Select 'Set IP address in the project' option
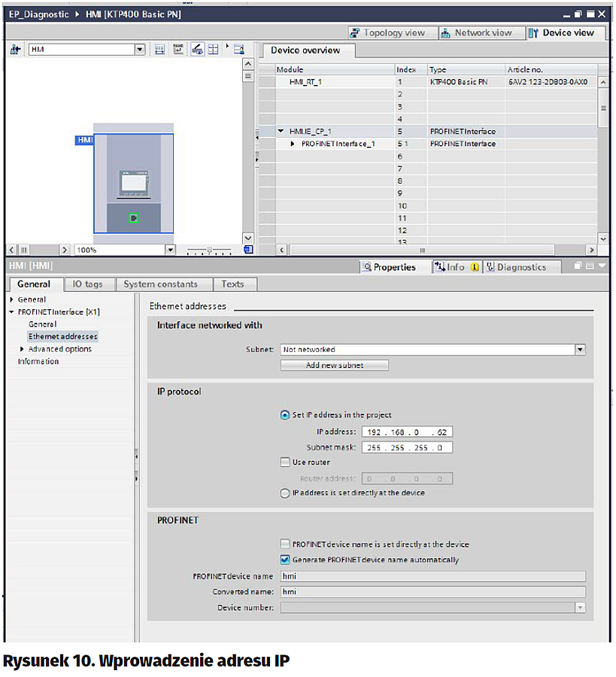616x677 pixels. 285,414
